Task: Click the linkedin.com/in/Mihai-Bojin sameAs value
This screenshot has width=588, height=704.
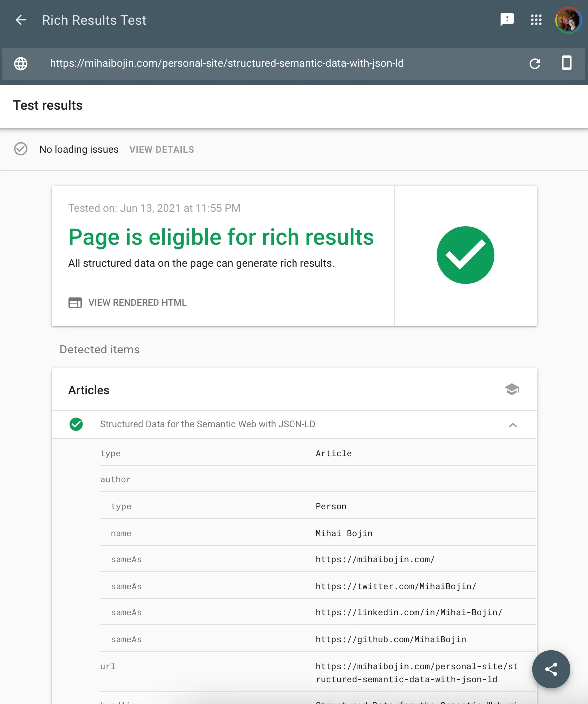Action: point(409,612)
